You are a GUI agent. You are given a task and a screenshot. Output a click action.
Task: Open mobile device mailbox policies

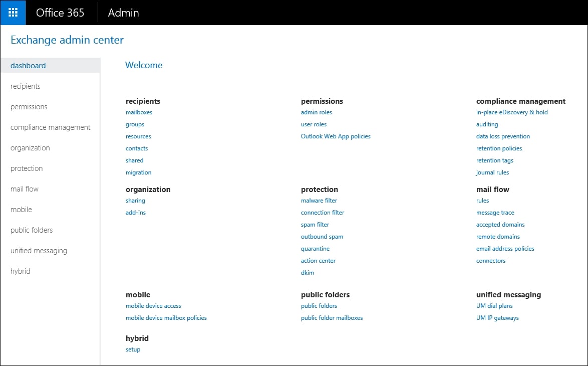(166, 318)
